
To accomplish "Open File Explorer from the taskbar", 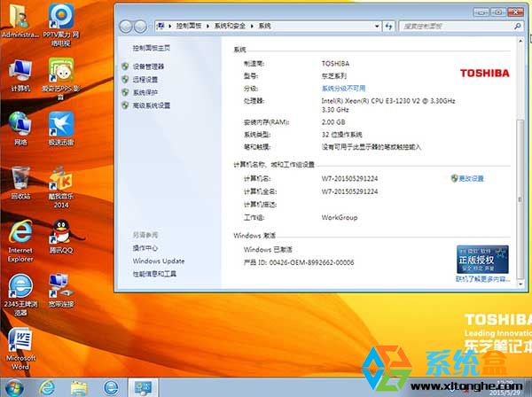I will click(x=79, y=387).
